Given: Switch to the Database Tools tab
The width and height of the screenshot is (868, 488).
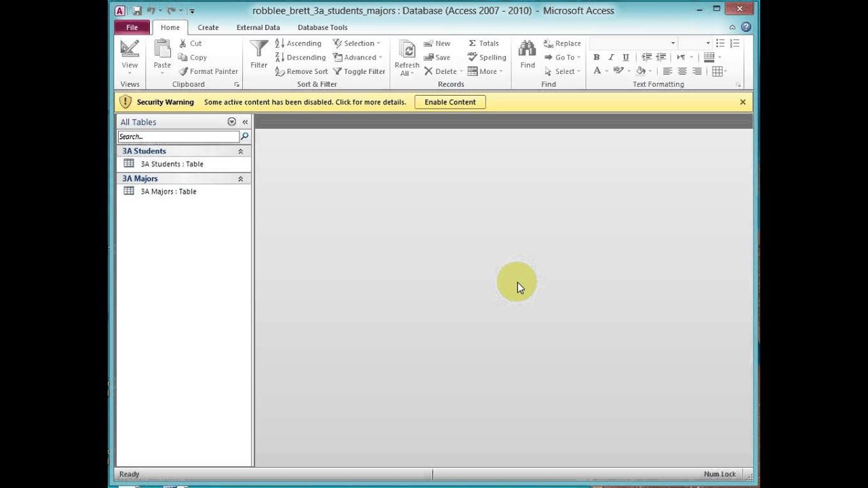Looking at the screenshot, I should tap(322, 27).
